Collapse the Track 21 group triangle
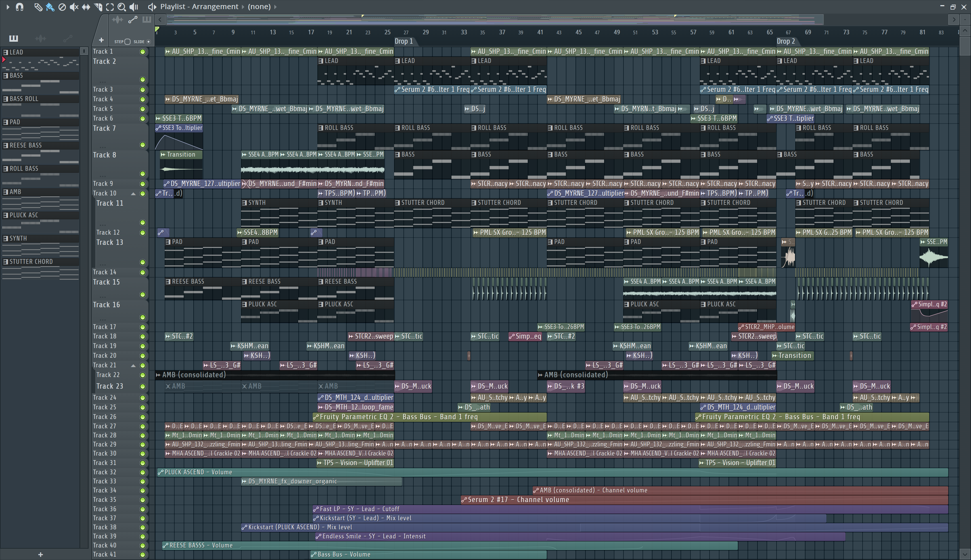 click(133, 365)
